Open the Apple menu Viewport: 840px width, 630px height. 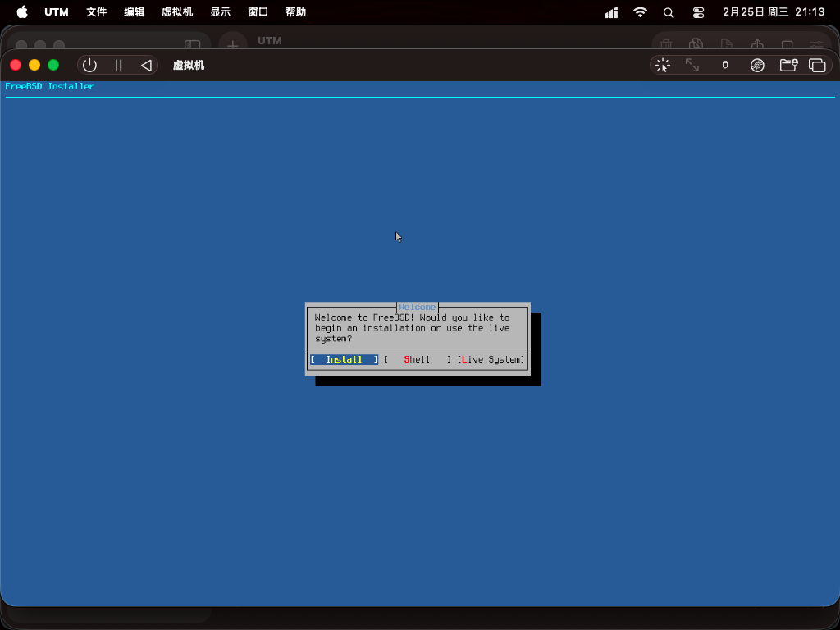22,11
